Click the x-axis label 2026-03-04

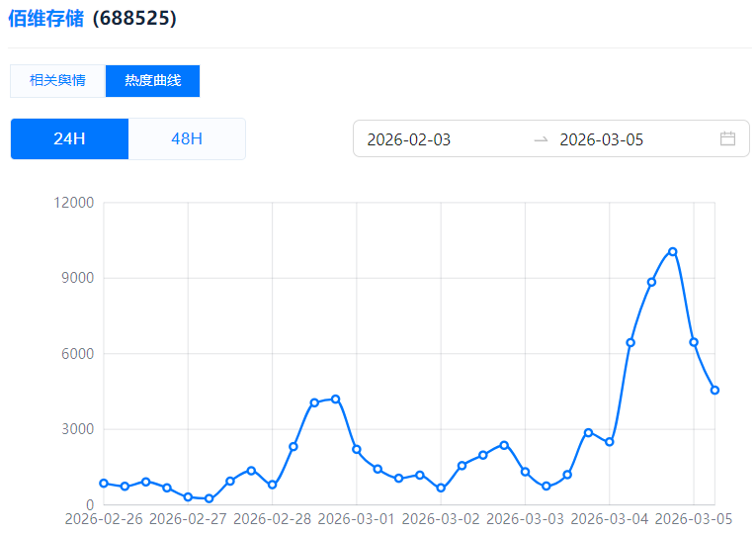point(611,518)
